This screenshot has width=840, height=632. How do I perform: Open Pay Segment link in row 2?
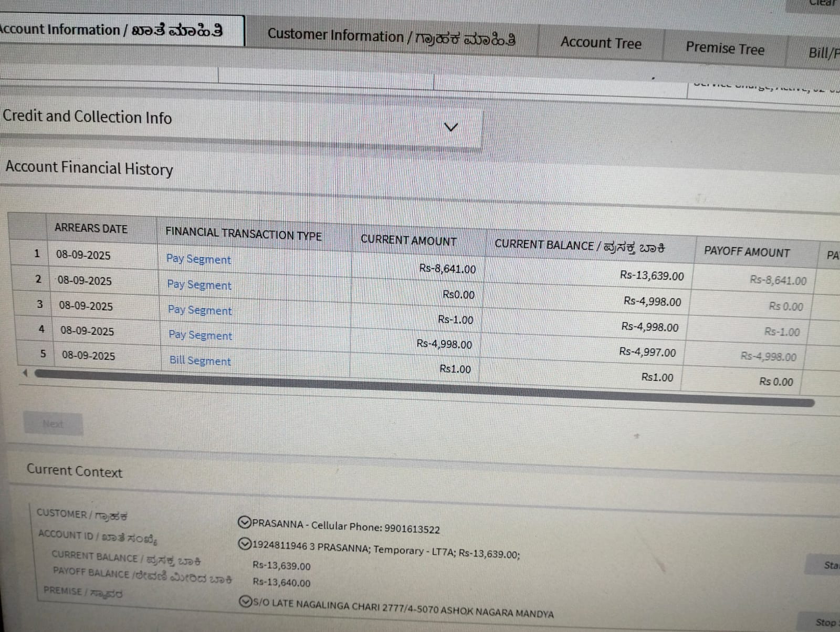(x=199, y=285)
